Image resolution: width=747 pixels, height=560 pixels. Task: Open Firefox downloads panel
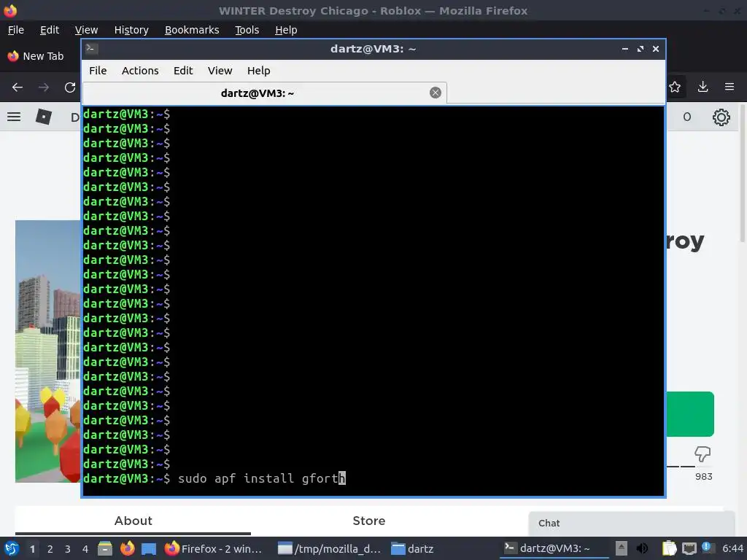[703, 87]
